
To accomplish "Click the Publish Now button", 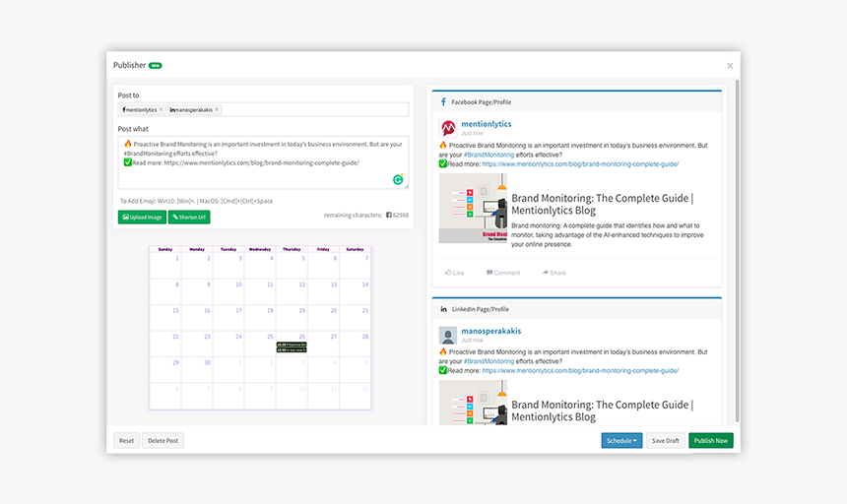I will (x=711, y=440).
